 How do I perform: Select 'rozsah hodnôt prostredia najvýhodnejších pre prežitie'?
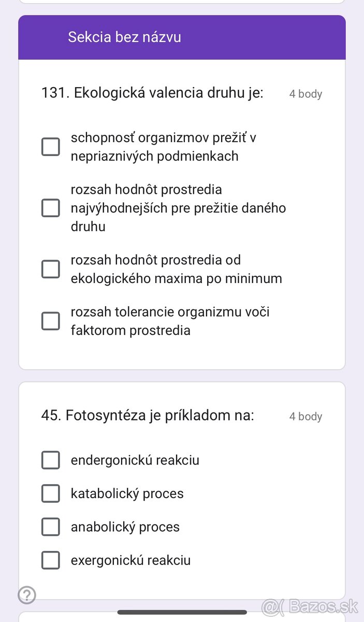tap(50, 208)
